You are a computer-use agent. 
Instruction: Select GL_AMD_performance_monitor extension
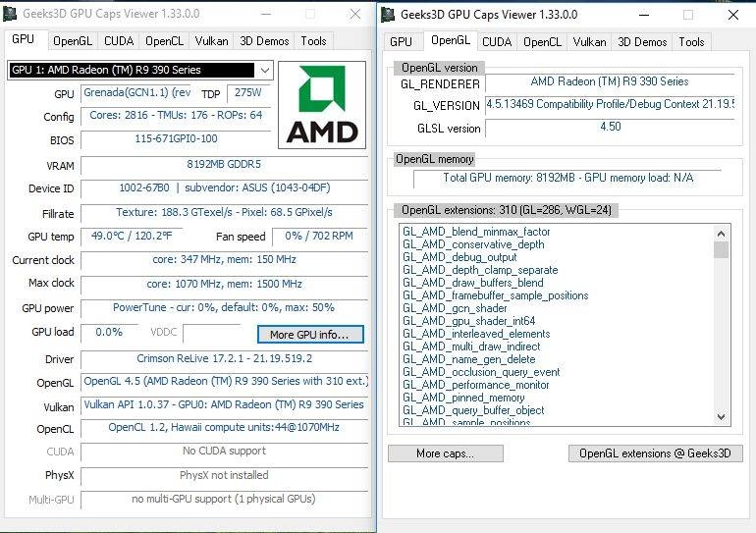pyautogui.click(x=476, y=385)
